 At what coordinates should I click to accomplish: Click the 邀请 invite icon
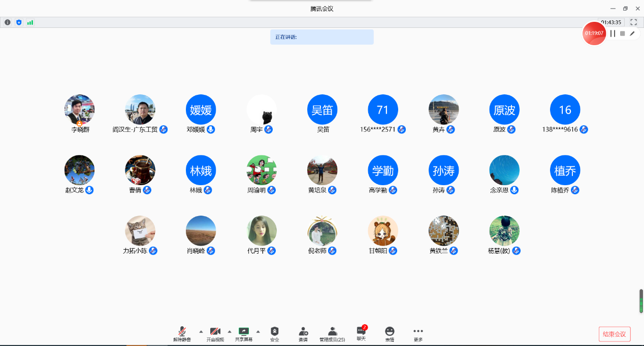tap(303, 333)
